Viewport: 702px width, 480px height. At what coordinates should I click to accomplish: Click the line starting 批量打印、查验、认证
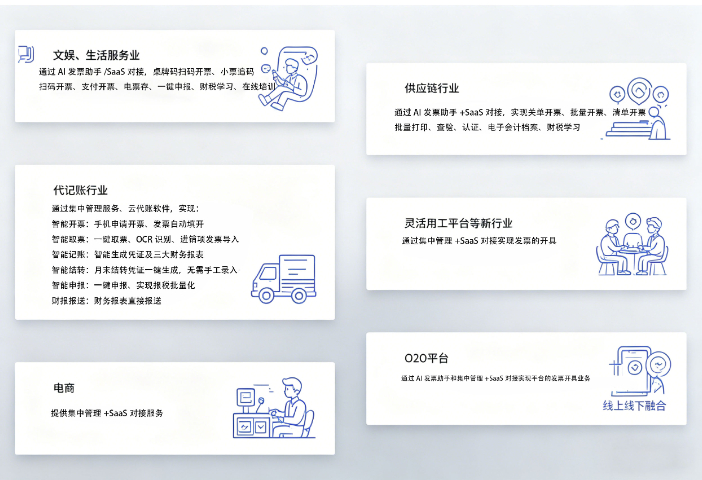(487, 128)
